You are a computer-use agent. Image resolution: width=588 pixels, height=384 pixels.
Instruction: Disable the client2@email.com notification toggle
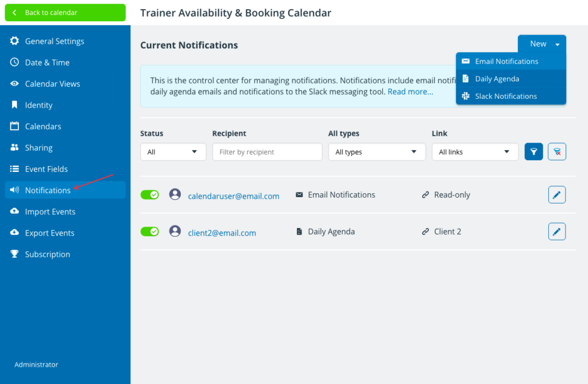tap(150, 232)
